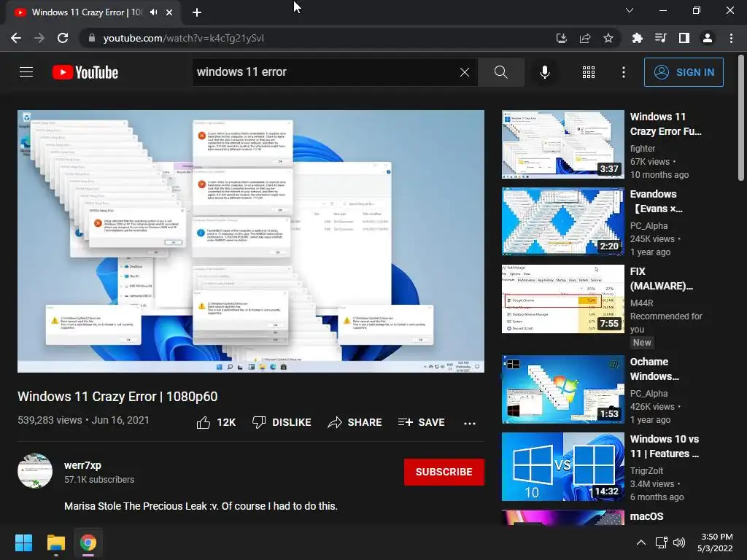Click the browser forward arrow
The image size is (747, 560).
39,38
